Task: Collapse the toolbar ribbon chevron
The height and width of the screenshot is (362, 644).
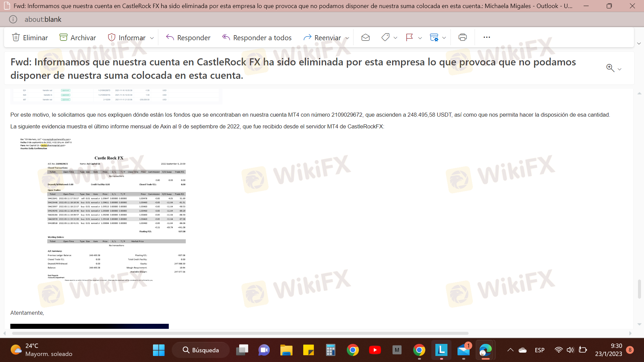Action: (x=639, y=44)
